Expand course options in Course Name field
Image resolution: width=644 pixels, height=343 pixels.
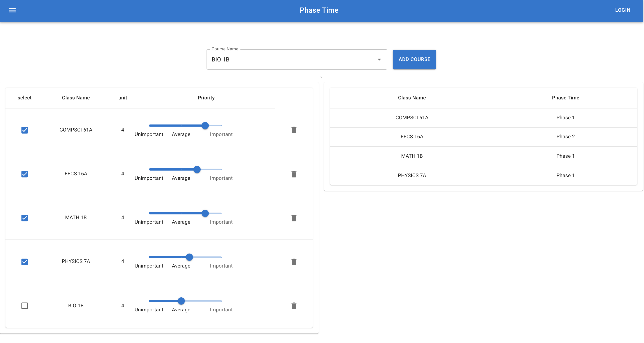pos(379,59)
